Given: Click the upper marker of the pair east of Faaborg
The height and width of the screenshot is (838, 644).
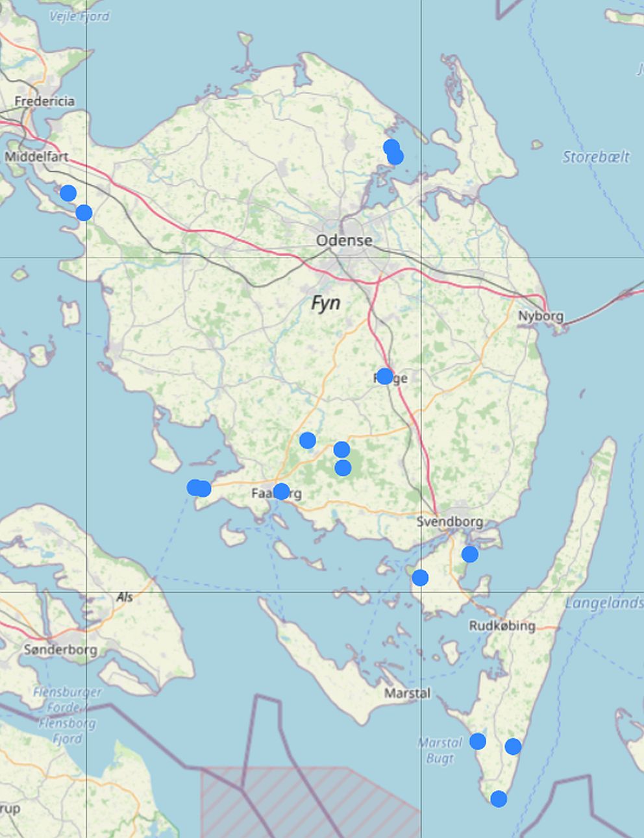Looking at the screenshot, I should (x=341, y=449).
